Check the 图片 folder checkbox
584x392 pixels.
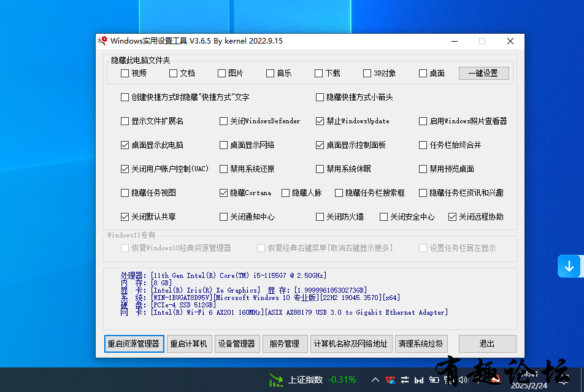pyautogui.click(x=221, y=74)
